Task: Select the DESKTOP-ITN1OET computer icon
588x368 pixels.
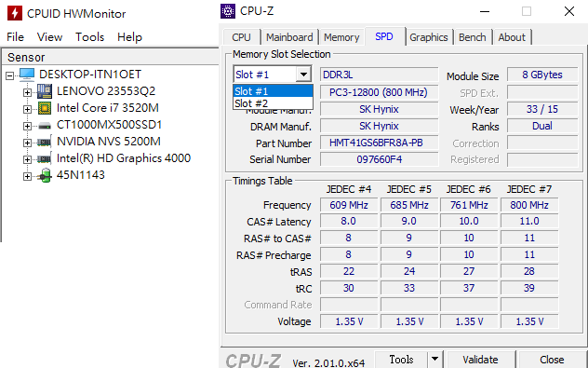Action: [27, 75]
